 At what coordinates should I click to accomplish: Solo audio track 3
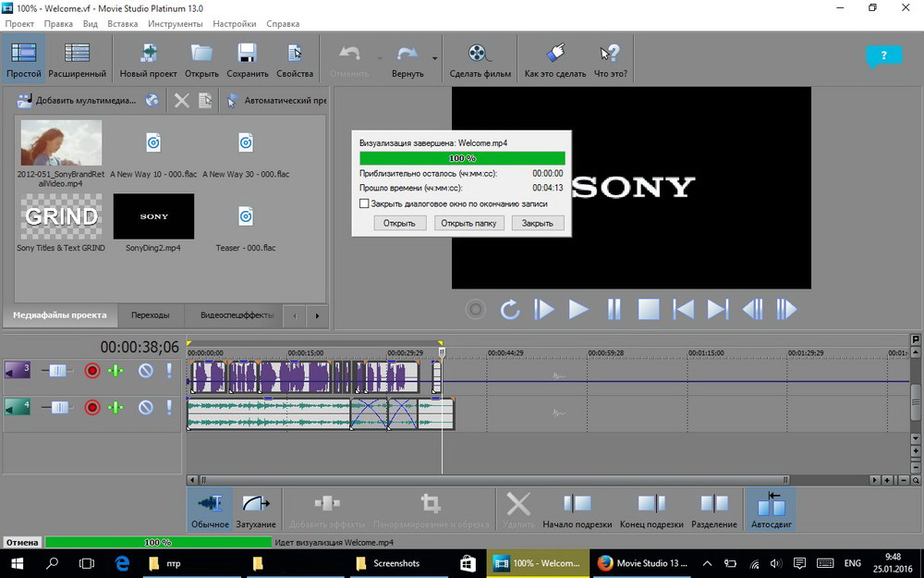click(x=170, y=371)
